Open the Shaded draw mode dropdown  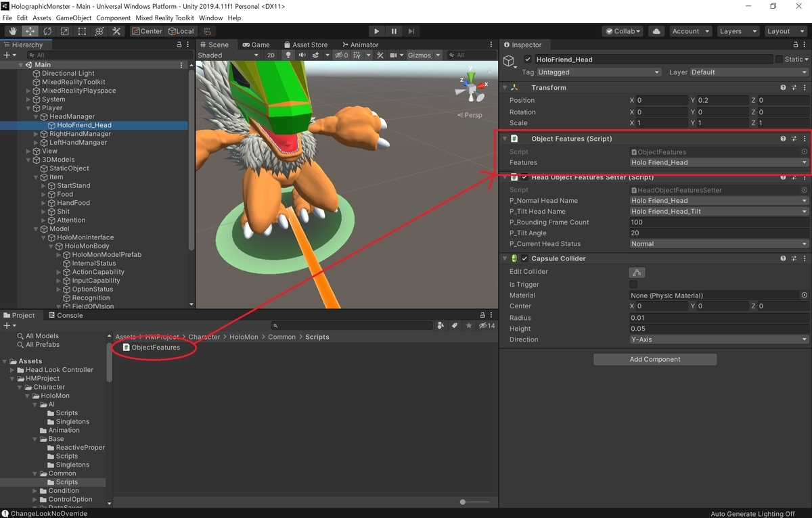click(x=228, y=55)
